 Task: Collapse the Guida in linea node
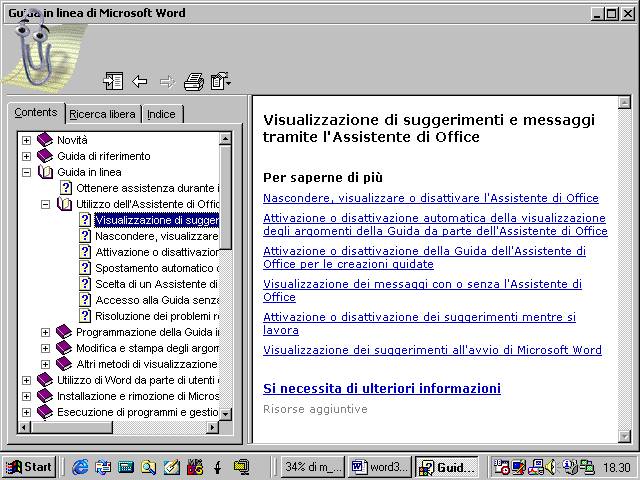pyautogui.click(x=27, y=172)
